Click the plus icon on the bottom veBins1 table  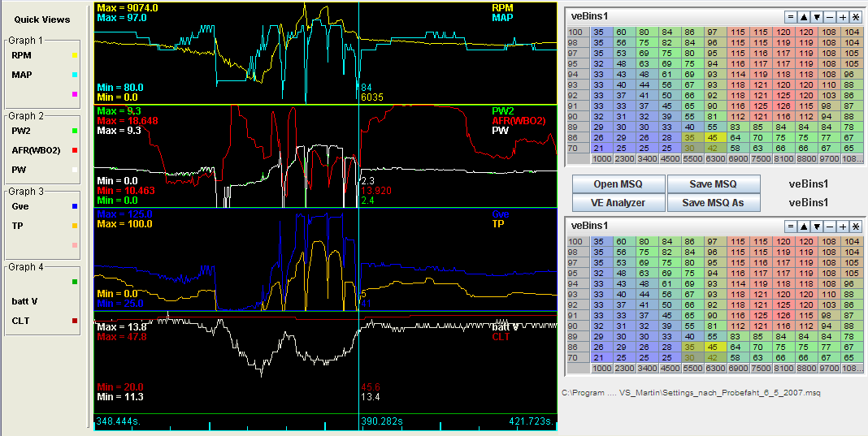(x=842, y=226)
